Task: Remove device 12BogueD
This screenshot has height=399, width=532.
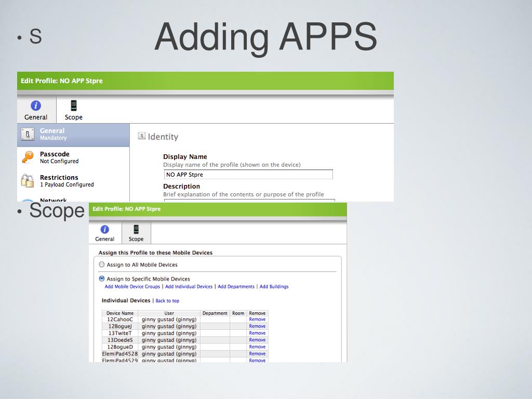Action: (257, 347)
